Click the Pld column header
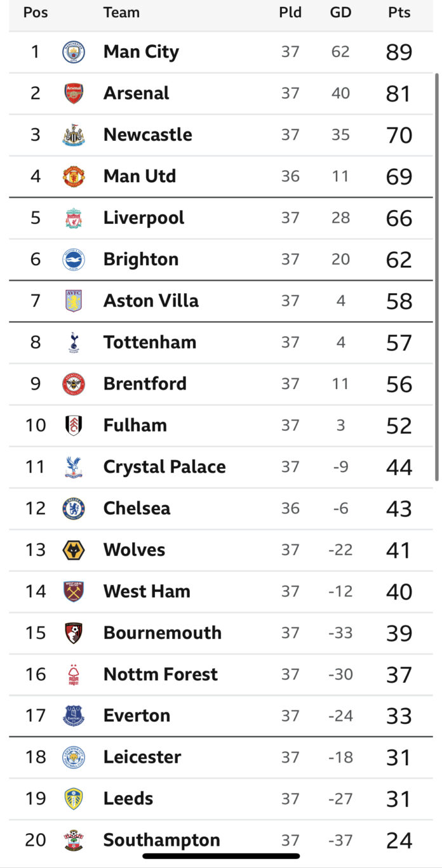This screenshot has width=442, height=868. click(290, 13)
